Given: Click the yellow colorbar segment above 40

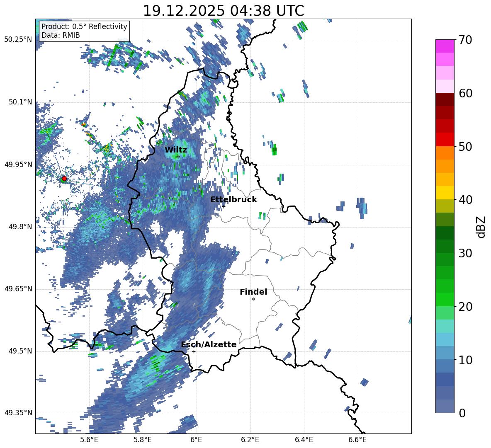Looking at the screenshot, I should pos(445,193).
